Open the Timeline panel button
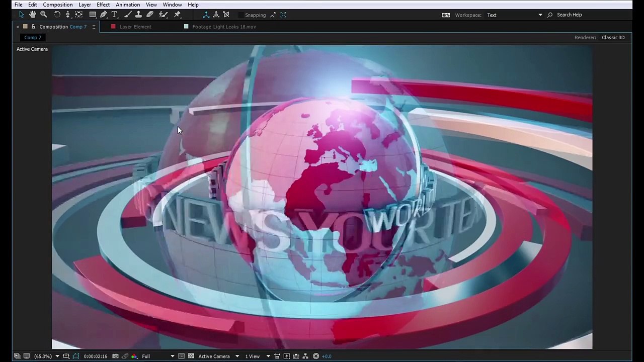 coord(296,356)
